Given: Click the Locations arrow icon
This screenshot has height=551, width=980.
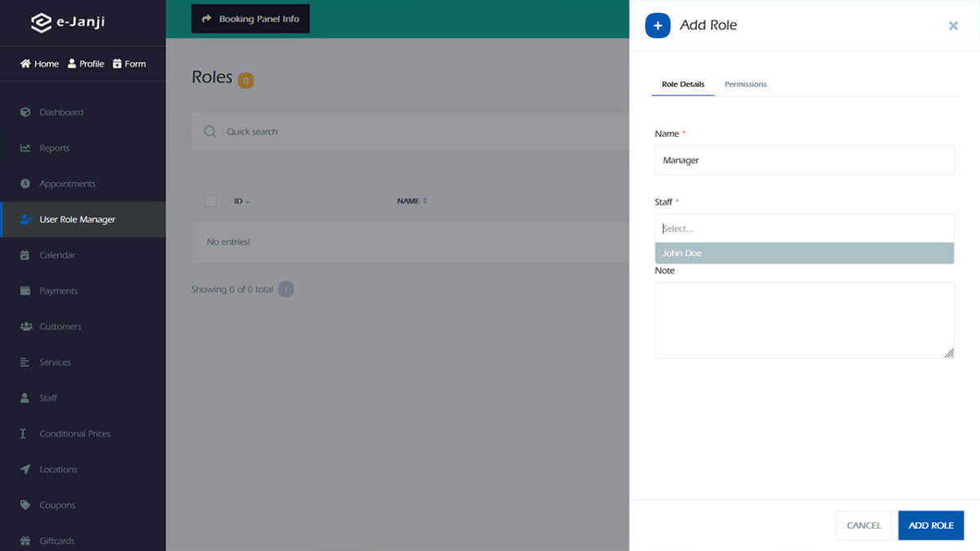Looking at the screenshot, I should (x=24, y=469).
